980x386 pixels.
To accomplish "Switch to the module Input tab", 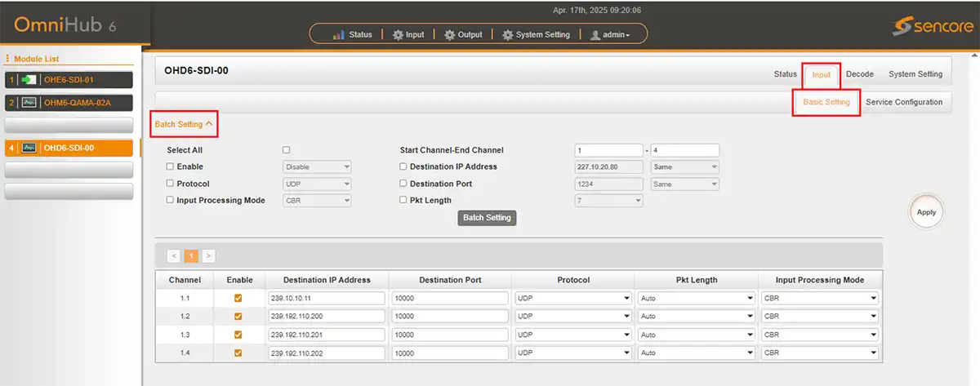I will tap(822, 75).
